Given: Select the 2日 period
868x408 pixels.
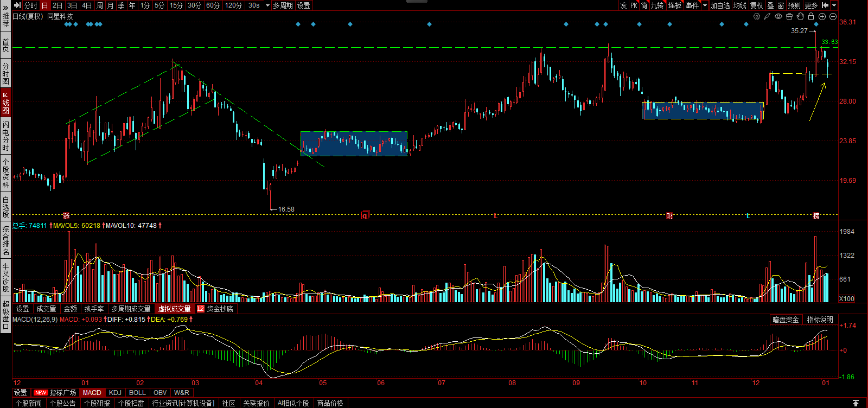Looking at the screenshot, I should pyautogui.click(x=58, y=5).
